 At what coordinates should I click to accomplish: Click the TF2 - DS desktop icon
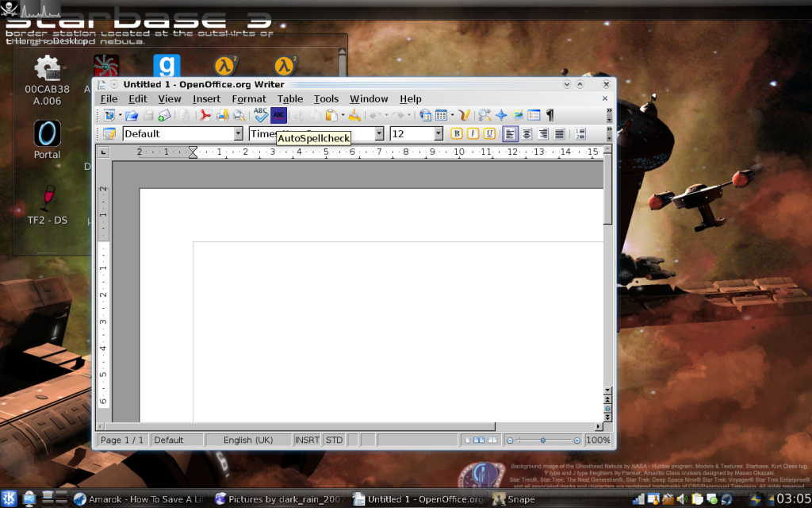click(47, 206)
